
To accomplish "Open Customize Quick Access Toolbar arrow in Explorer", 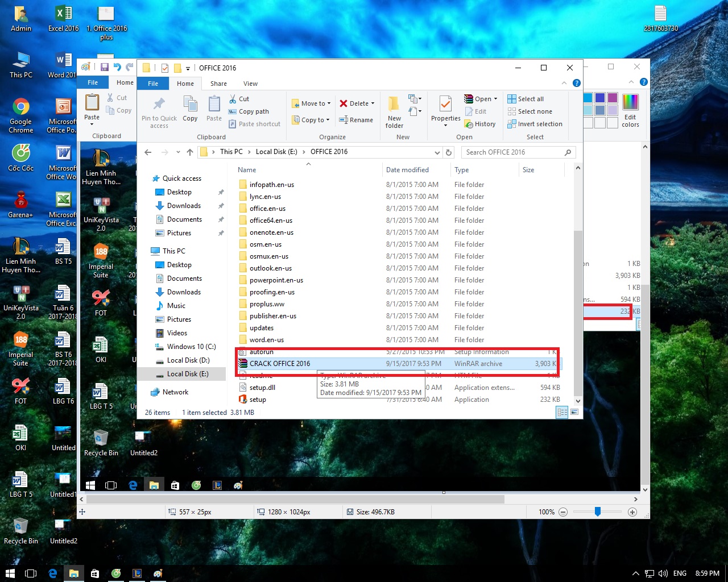I will pyautogui.click(x=188, y=68).
